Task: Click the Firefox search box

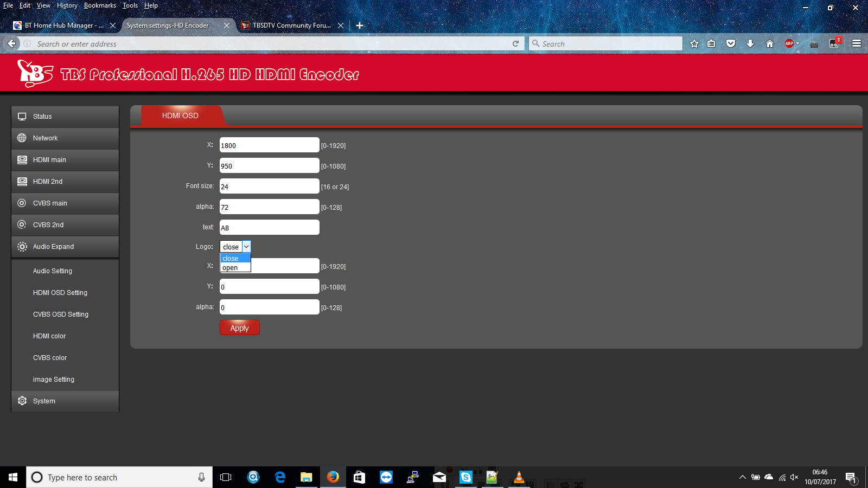Action: point(605,44)
